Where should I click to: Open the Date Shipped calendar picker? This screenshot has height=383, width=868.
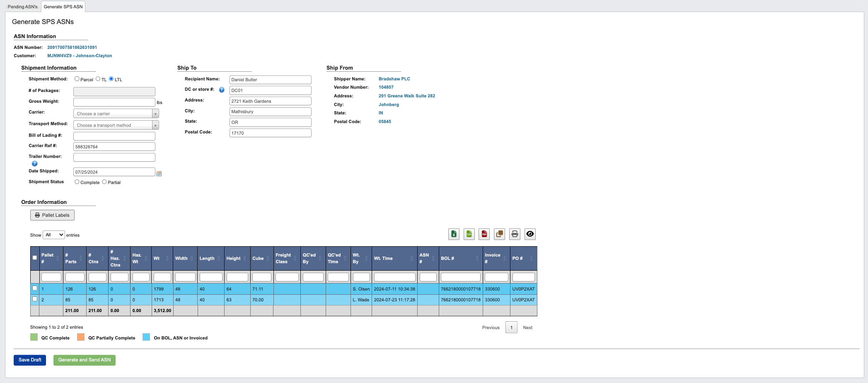click(x=159, y=174)
